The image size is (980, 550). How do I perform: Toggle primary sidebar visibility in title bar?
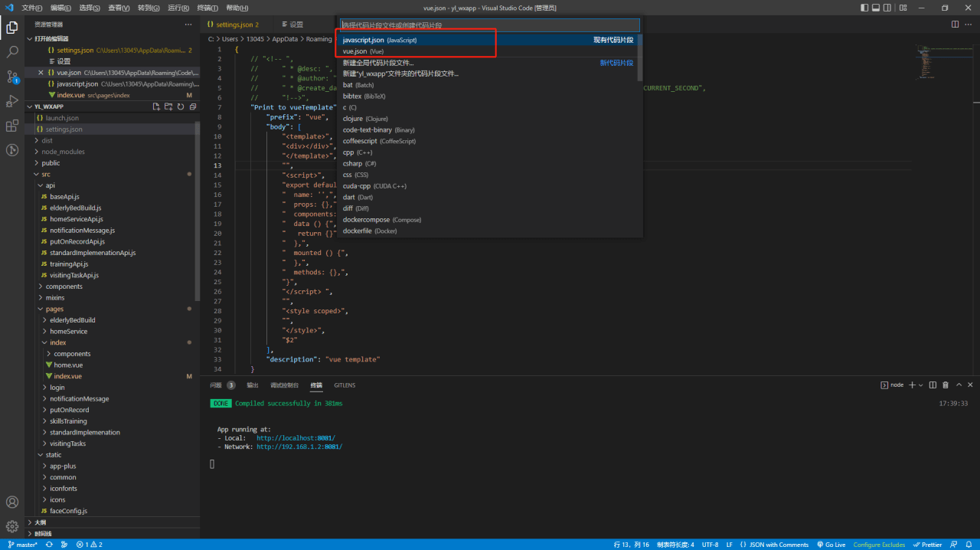pyautogui.click(x=864, y=8)
